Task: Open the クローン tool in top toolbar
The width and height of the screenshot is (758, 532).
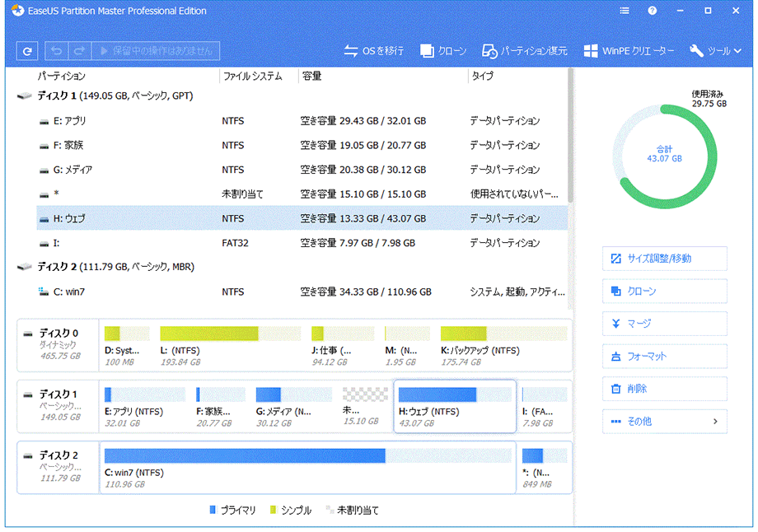Action: click(x=442, y=51)
